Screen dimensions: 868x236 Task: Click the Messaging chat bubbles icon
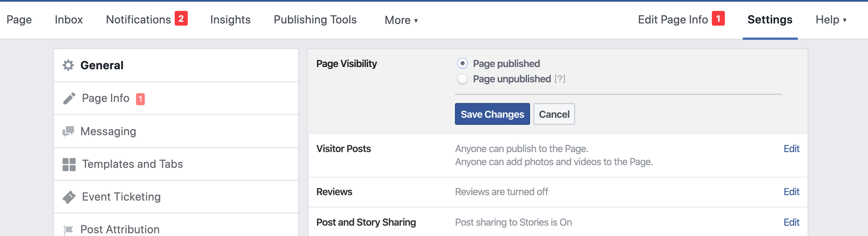coord(68,131)
